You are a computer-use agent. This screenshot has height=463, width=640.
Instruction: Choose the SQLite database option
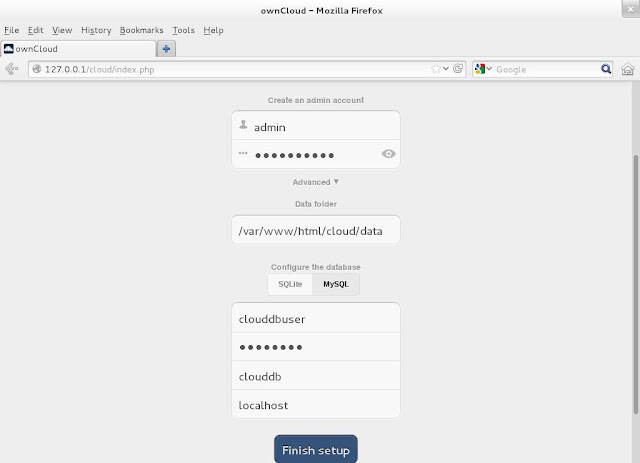(x=290, y=284)
